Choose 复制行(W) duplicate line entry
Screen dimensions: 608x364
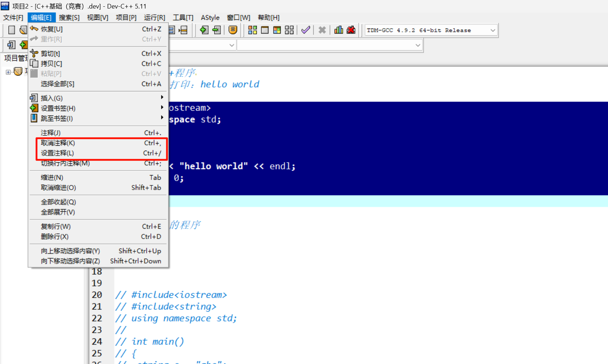coord(98,226)
